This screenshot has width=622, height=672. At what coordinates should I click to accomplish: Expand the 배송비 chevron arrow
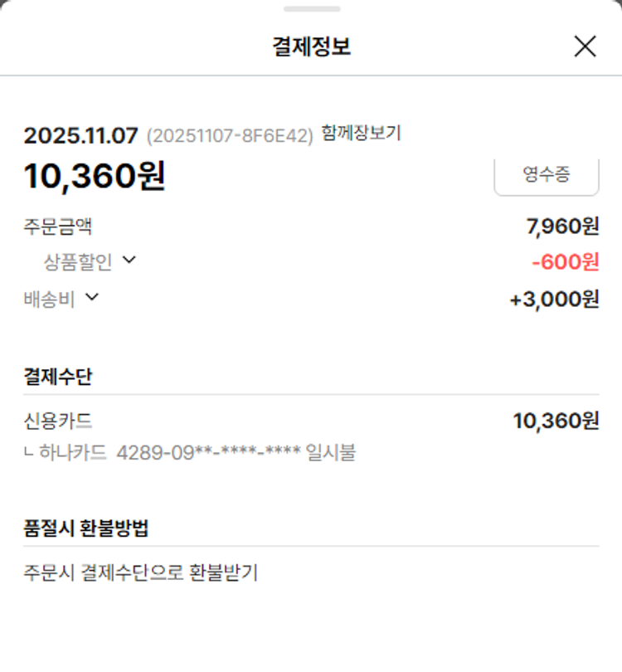(x=92, y=297)
